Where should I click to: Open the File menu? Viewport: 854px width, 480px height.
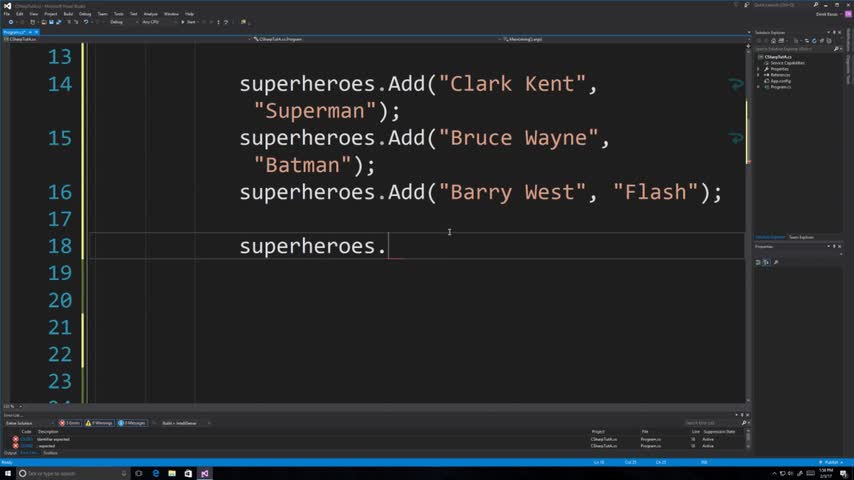(x=7, y=14)
